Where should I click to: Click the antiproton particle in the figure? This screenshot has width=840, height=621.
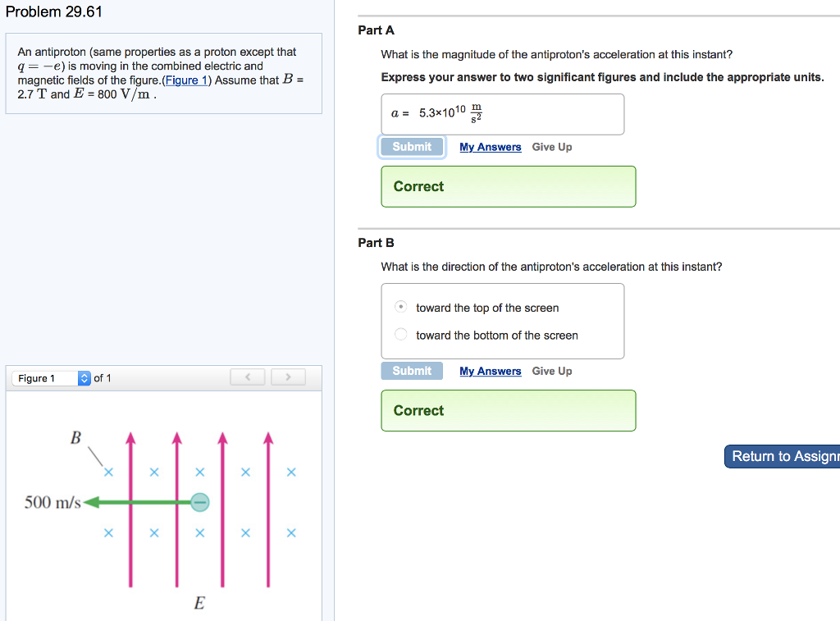[200, 502]
